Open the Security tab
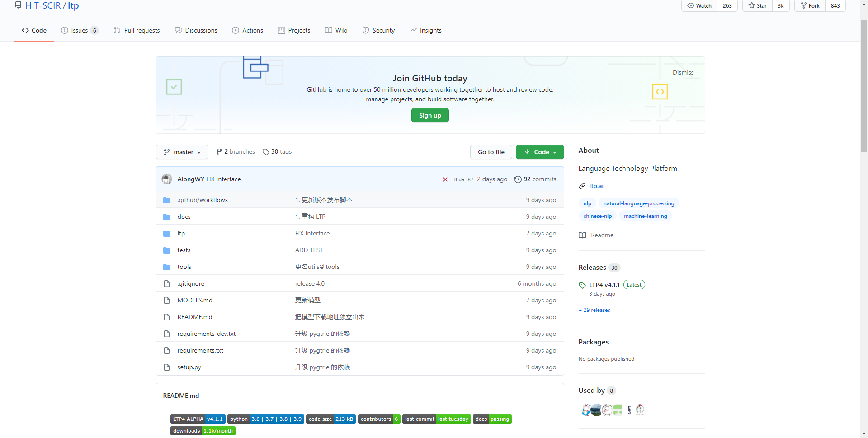The width and height of the screenshot is (868, 438). (378, 30)
